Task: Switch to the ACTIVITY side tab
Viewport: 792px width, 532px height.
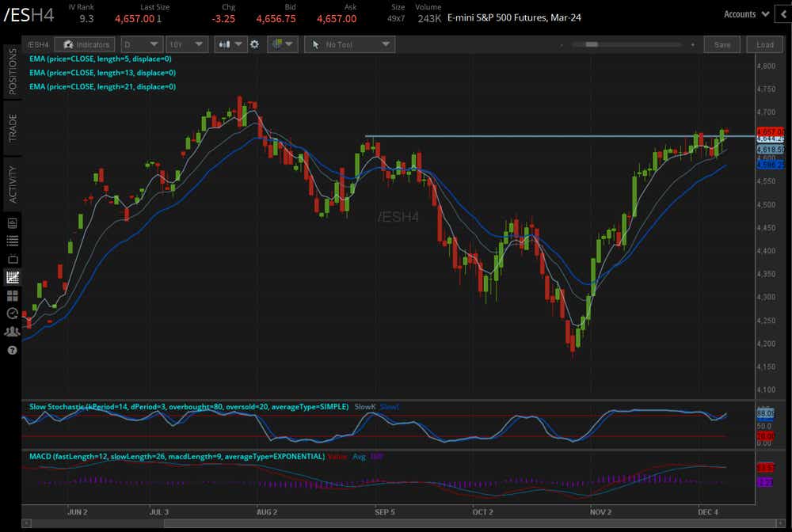Action: pos(12,184)
